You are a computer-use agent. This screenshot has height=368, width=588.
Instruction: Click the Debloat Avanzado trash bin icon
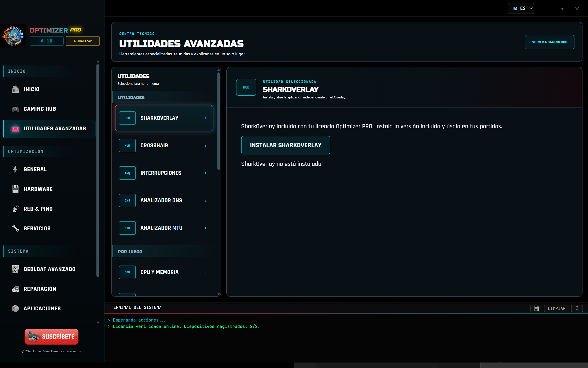[15, 269]
